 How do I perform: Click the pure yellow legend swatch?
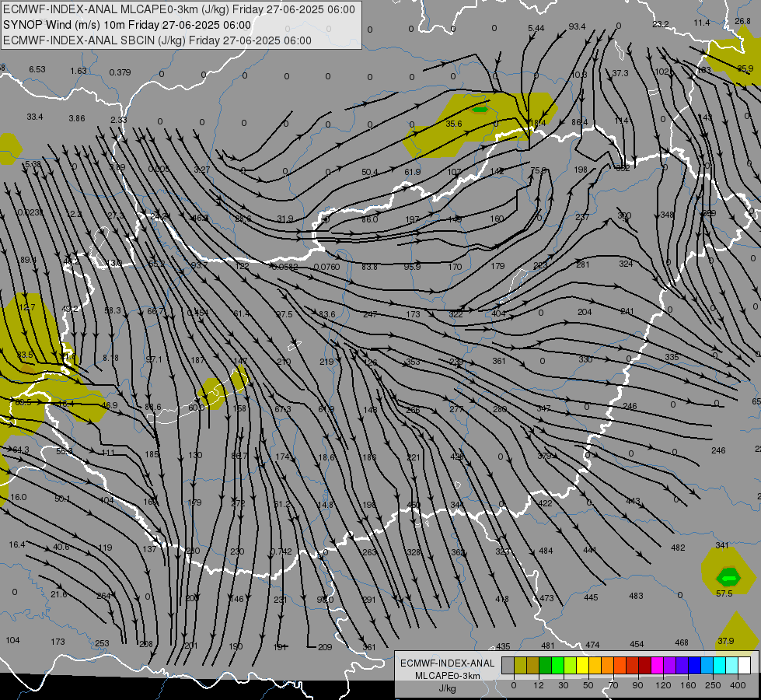582,666
